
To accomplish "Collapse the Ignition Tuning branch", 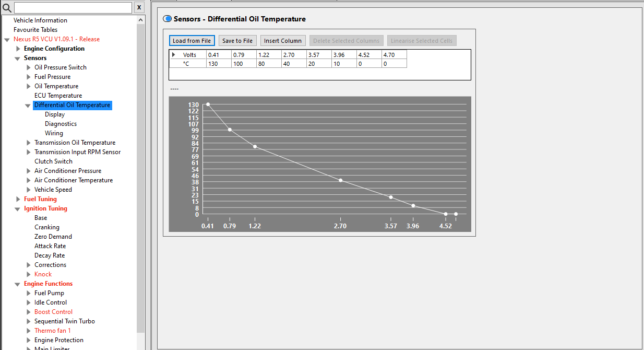I will 17,208.
